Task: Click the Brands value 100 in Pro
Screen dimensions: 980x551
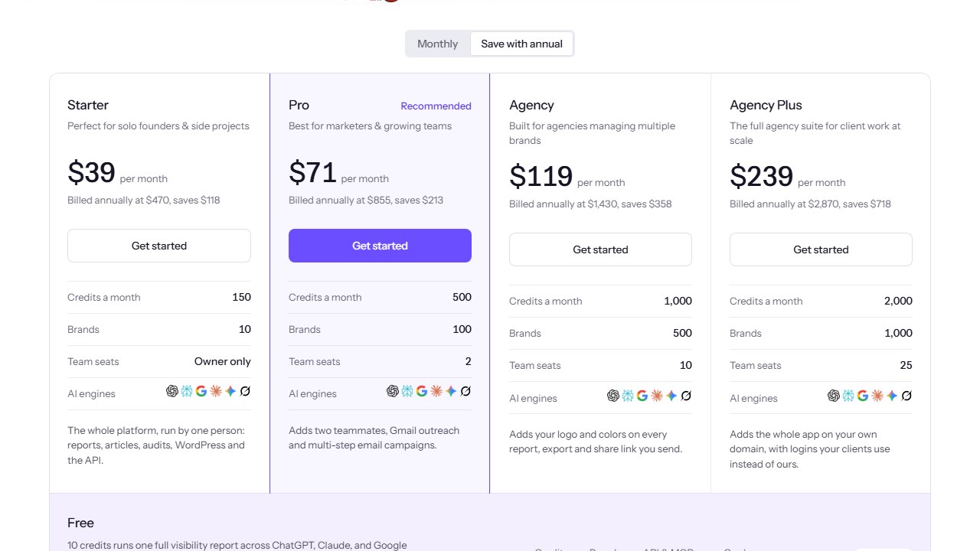Action: tap(462, 329)
